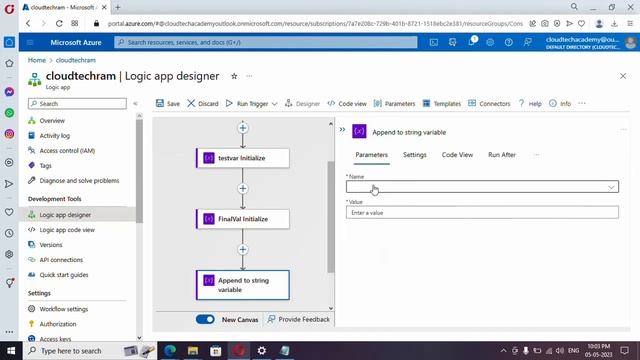
Task: Go to cloudtechram breadcrumb link
Action: click(x=76, y=60)
